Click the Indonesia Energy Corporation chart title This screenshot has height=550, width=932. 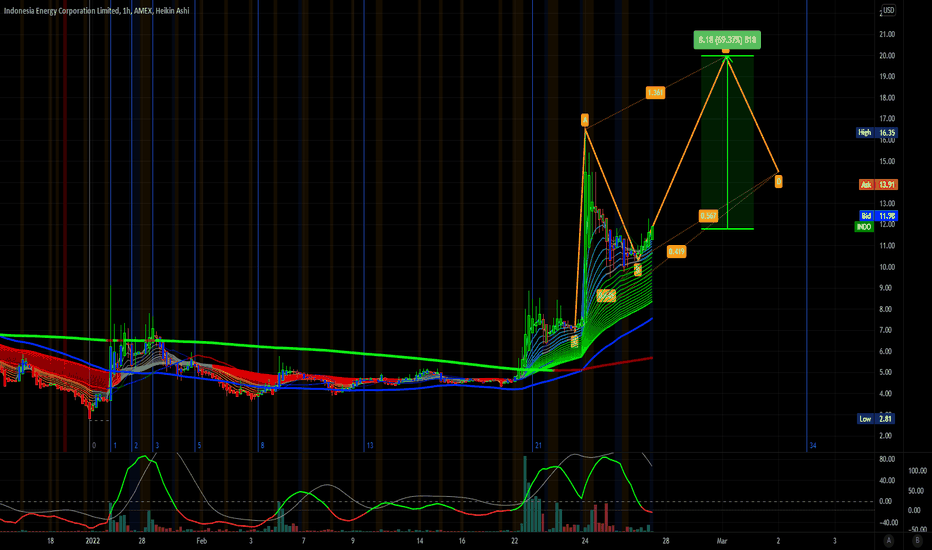click(x=96, y=11)
